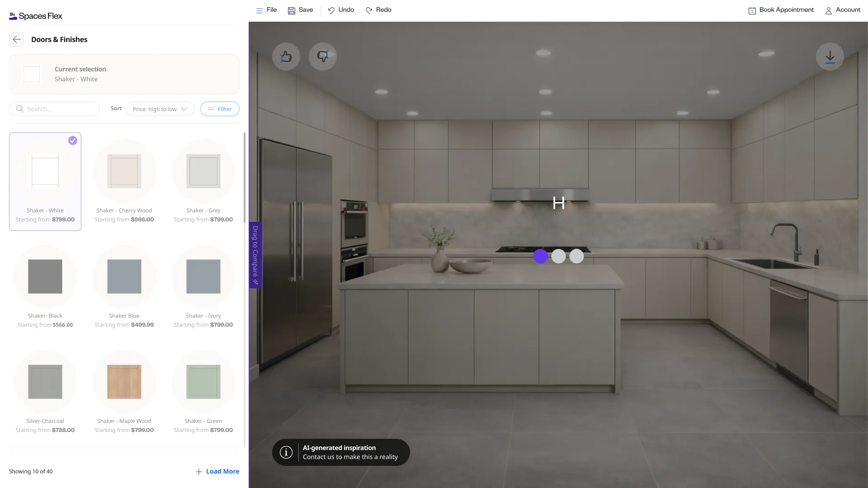Click the thumbs up like icon

tap(286, 56)
